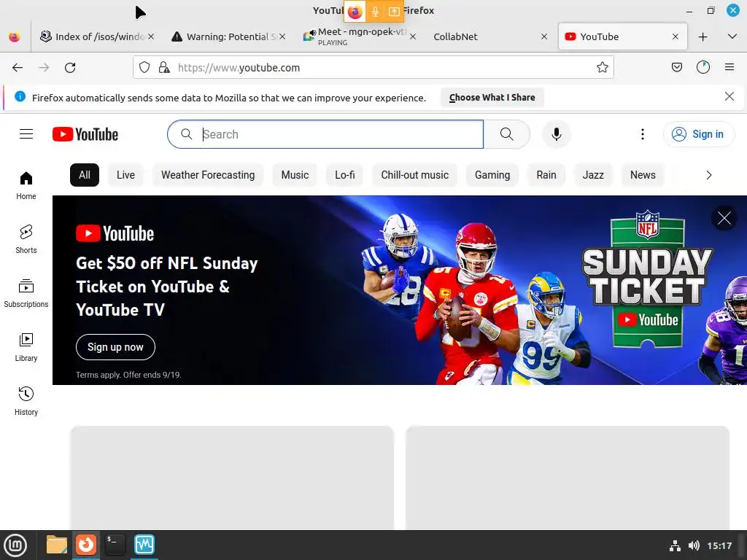Click the 15:17 clock
Viewport: 747px width, 560px height.
[x=719, y=545]
